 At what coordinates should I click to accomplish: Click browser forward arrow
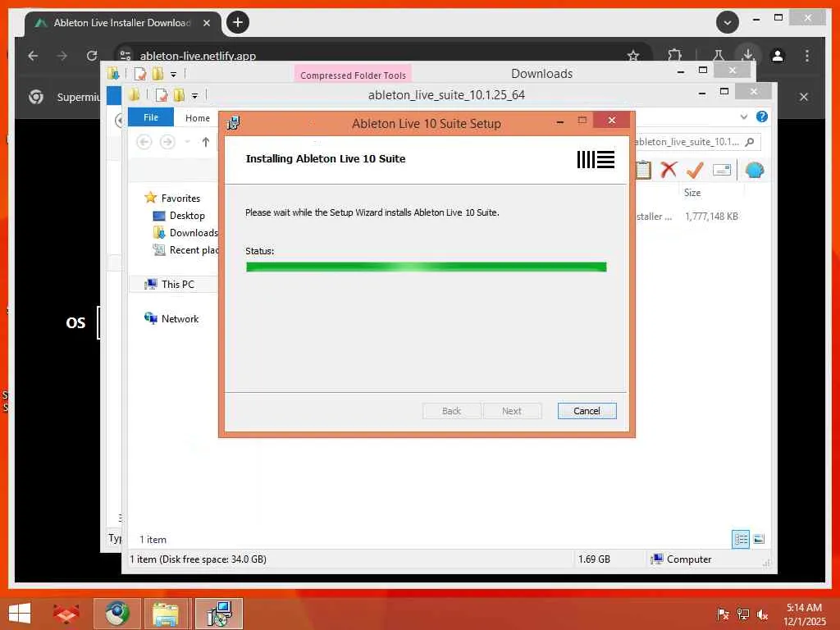click(62, 56)
